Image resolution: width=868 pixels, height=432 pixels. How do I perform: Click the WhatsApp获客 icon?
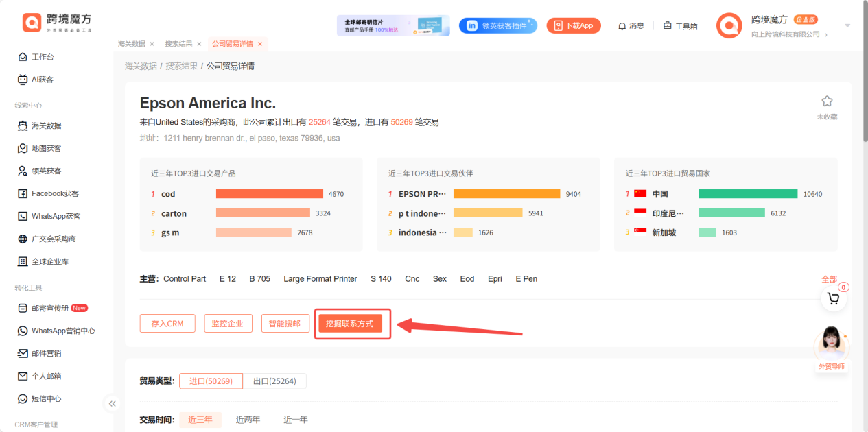[x=23, y=216]
